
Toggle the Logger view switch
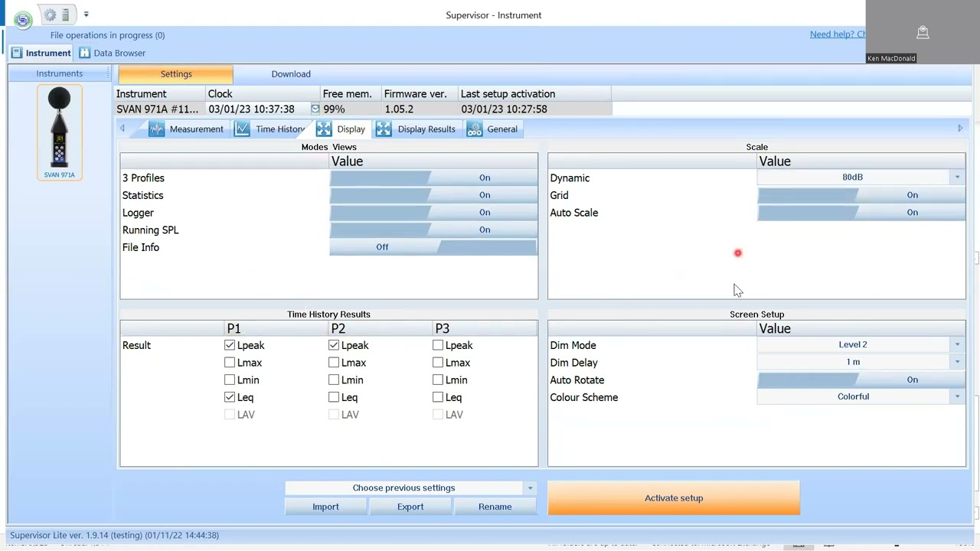433,213
